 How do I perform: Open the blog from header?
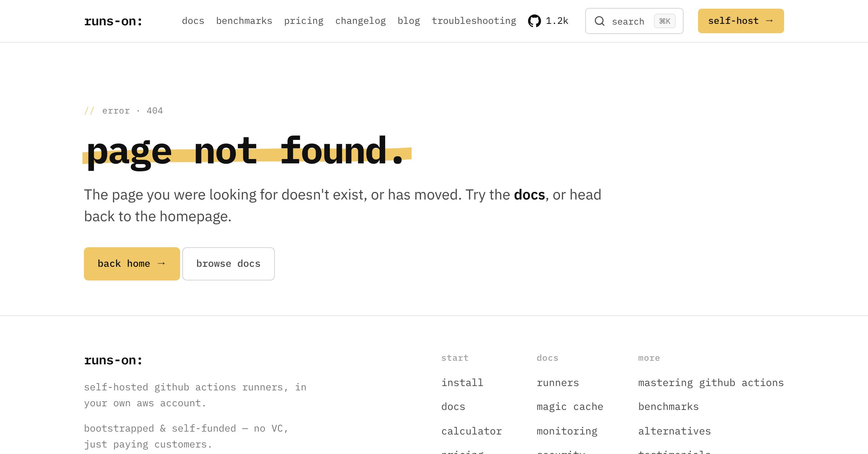coord(409,21)
